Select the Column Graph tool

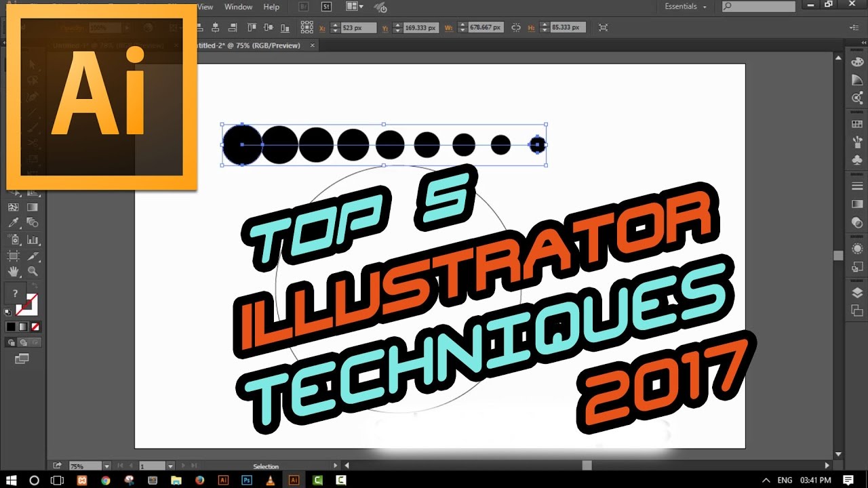click(32, 239)
